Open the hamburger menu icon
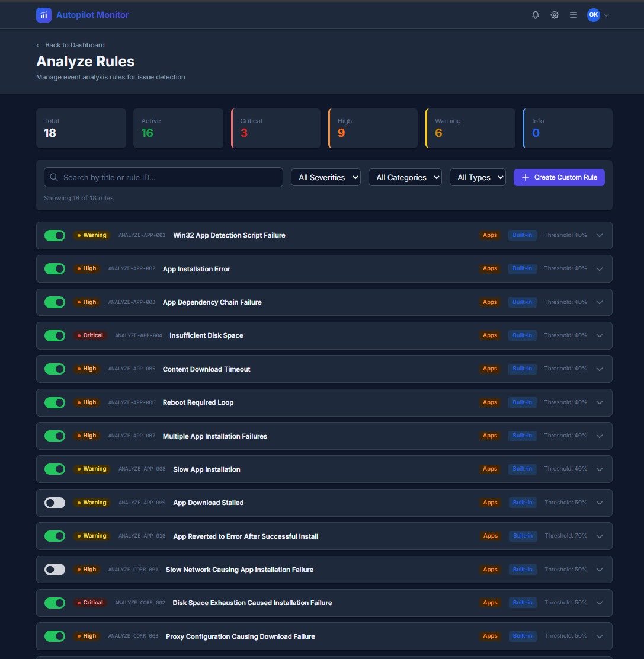The width and height of the screenshot is (644, 659). coord(573,15)
